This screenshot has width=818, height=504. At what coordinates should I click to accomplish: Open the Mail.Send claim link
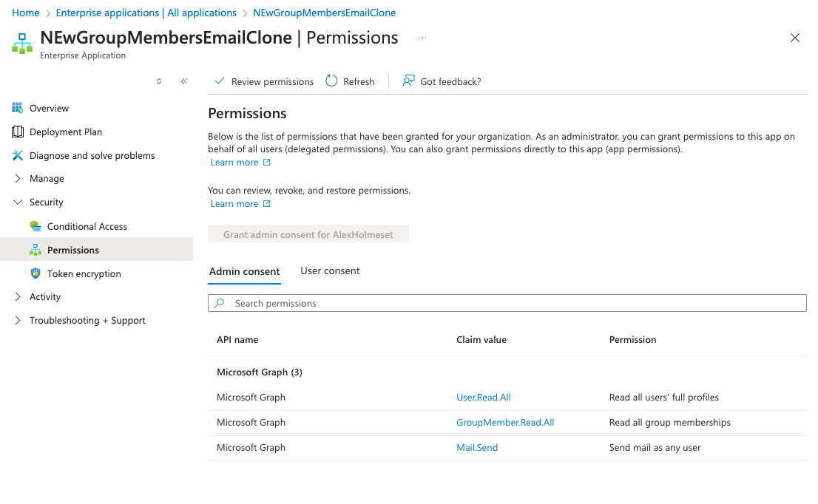coord(477,448)
